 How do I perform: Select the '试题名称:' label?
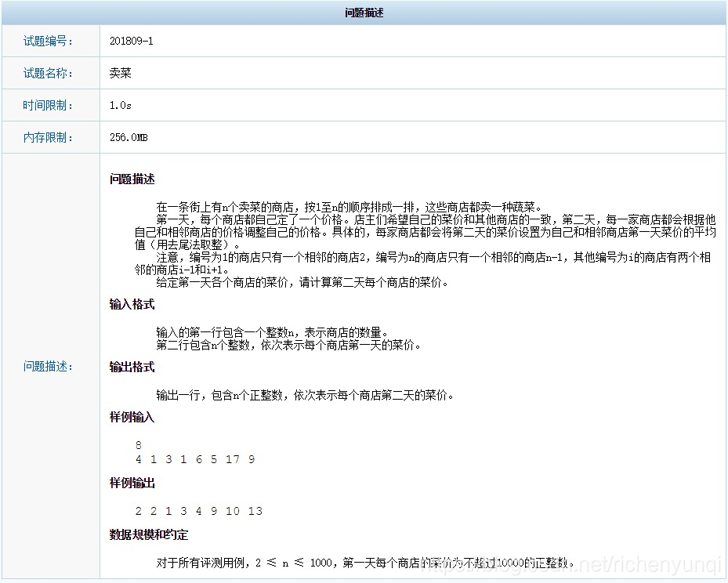[x=49, y=73]
